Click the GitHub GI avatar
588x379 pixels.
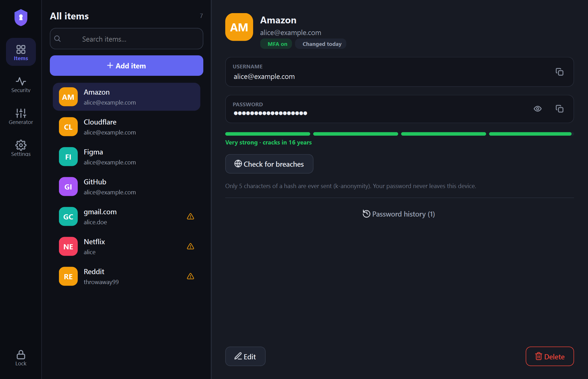click(x=68, y=187)
